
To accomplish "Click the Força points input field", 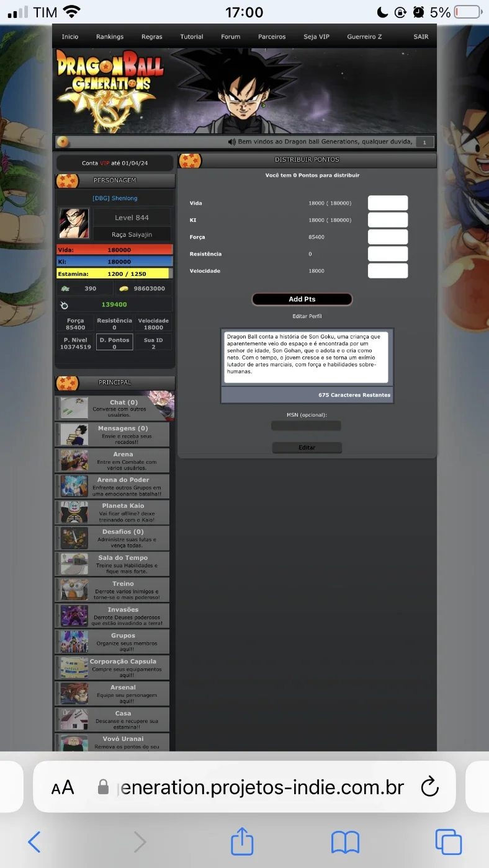I will tap(388, 237).
